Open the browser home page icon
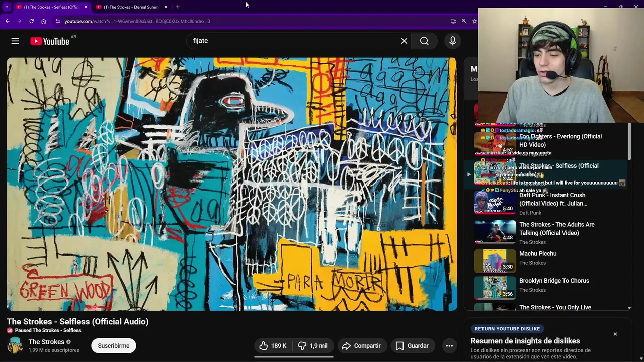The width and height of the screenshot is (644, 362). [43, 21]
